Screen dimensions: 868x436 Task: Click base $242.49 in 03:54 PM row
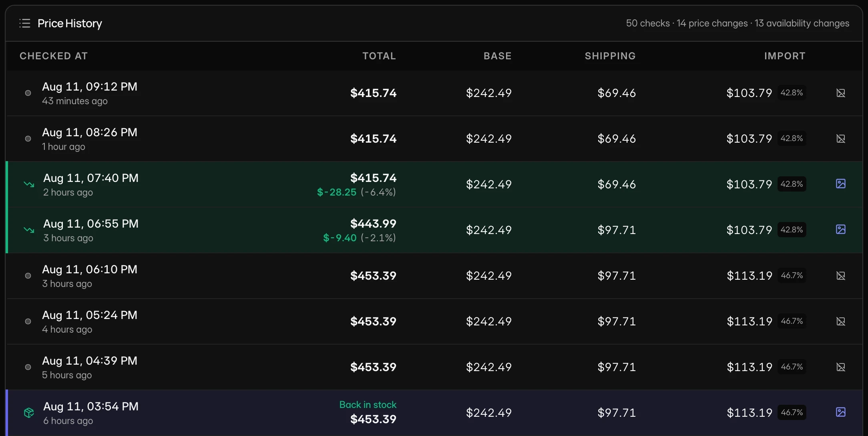click(x=489, y=413)
